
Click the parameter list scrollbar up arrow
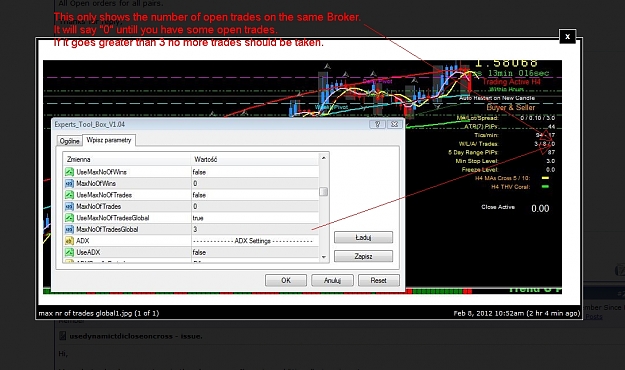tap(324, 158)
